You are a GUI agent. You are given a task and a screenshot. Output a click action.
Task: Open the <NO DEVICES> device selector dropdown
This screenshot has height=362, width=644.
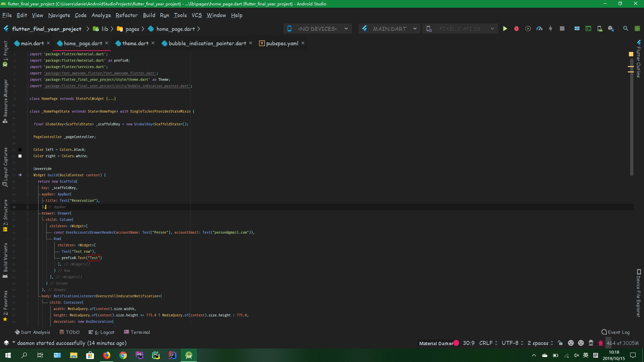point(346,28)
